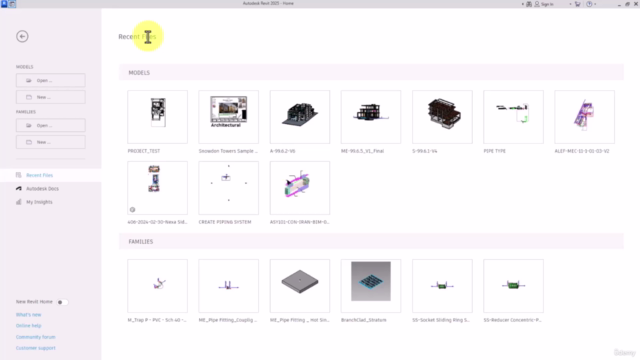The width and height of the screenshot is (640, 360).
Task: Open the BranchClad_Stratum family thumbnail
Action: pos(371,286)
